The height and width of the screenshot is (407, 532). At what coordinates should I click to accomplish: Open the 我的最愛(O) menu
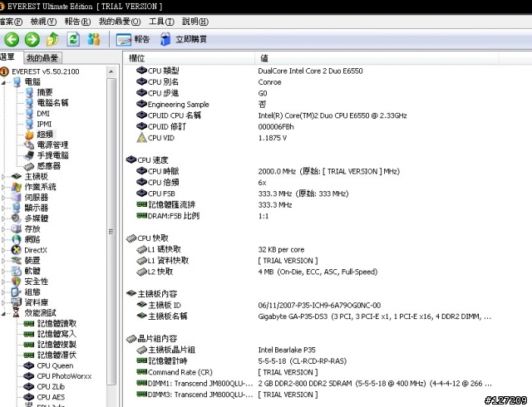(x=120, y=22)
